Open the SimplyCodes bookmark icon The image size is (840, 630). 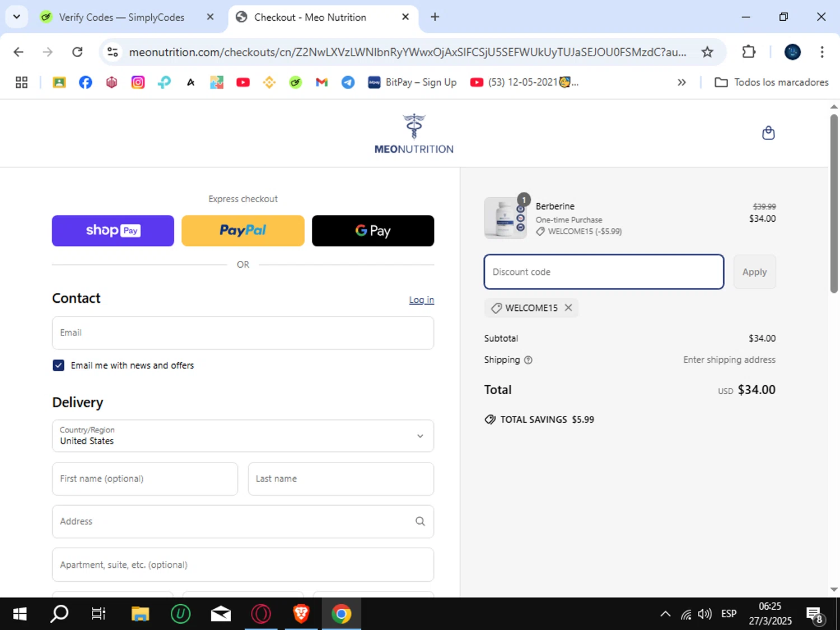pyautogui.click(x=295, y=82)
